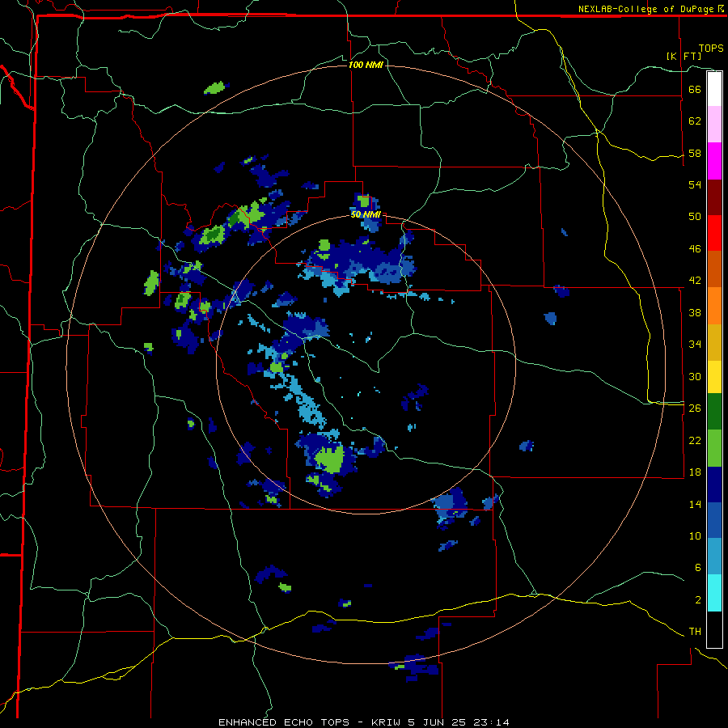This screenshot has height=728, width=728.
Task: Click the ENHANCED ECHO TOPS KRIW caption
Action: 364,722
